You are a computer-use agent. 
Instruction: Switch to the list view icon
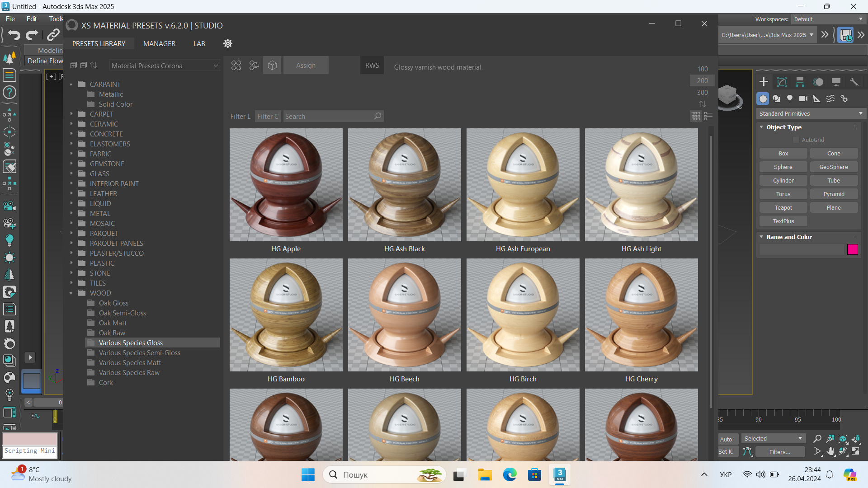click(708, 117)
